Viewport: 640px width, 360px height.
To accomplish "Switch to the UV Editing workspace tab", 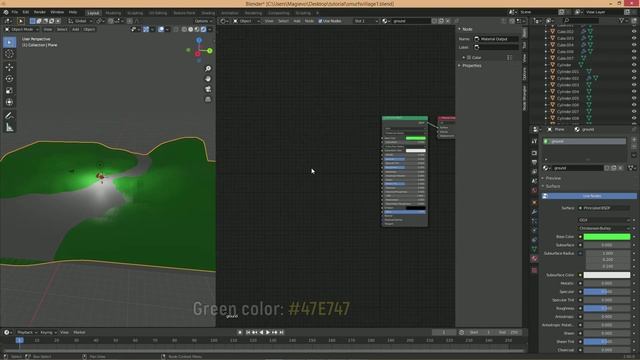I will pyautogui.click(x=158, y=13).
